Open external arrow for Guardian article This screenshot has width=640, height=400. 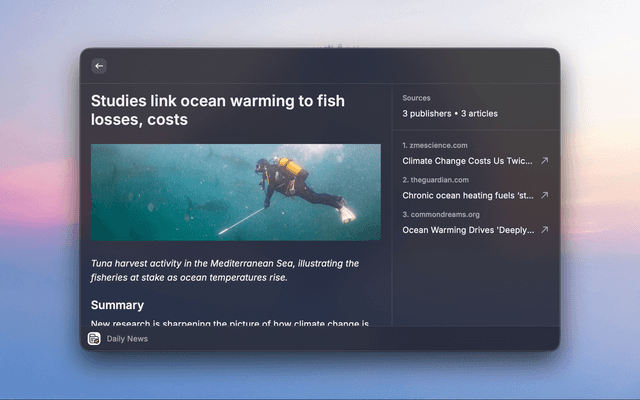click(544, 195)
